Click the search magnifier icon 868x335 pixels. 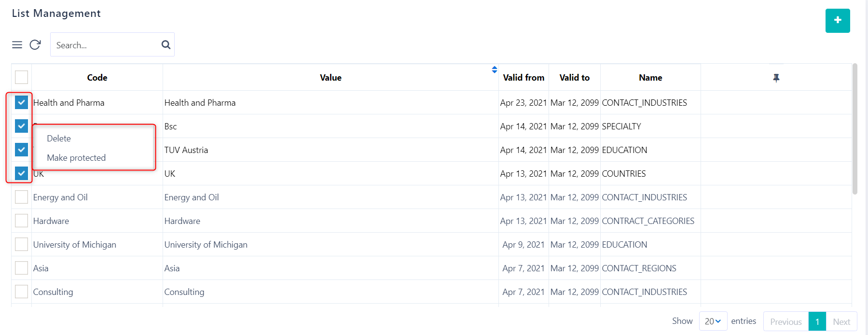point(165,45)
